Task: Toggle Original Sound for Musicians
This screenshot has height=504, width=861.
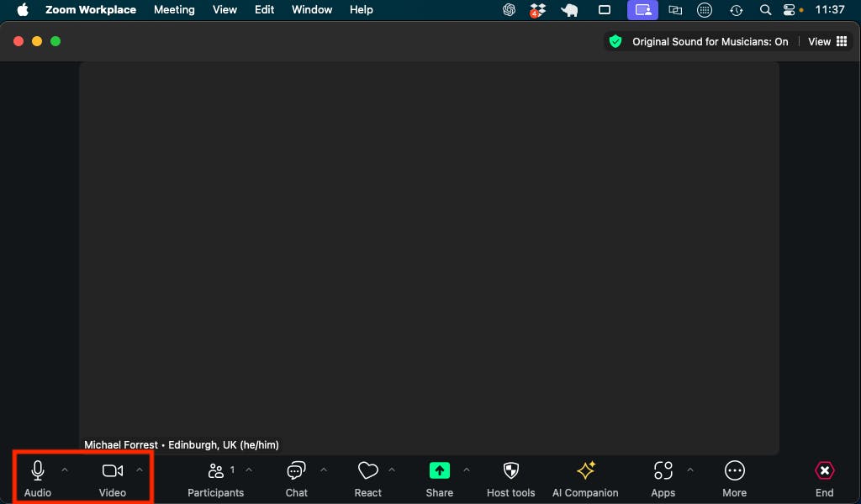Action: (710, 42)
